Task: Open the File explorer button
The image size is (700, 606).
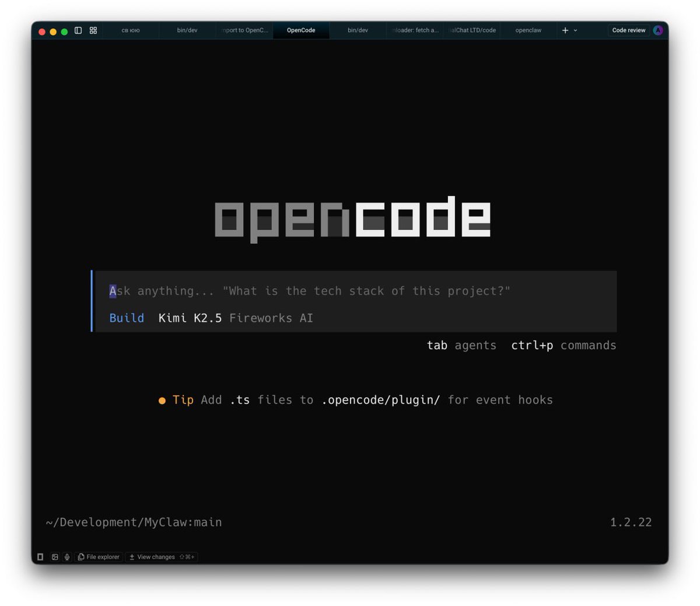Action: click(99, 557)
